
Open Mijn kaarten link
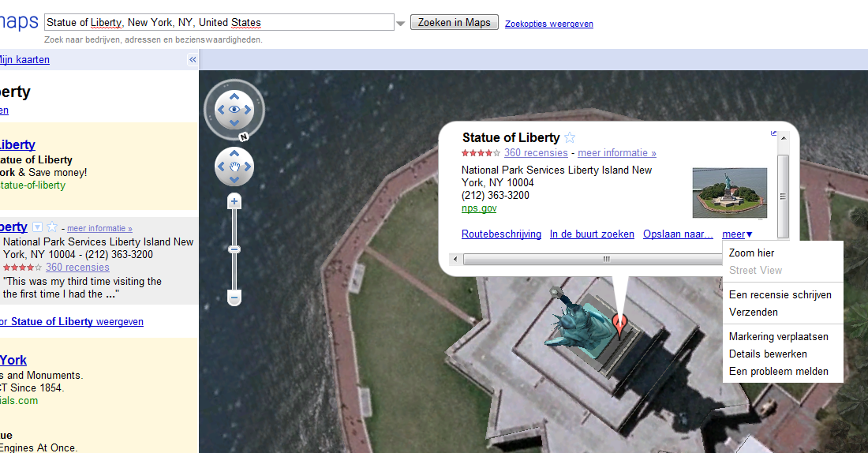pos(24,60)
